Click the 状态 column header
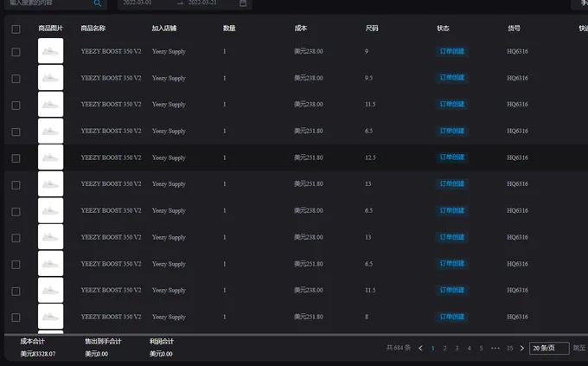Viewport: 588px width, 366px height. 443,29
